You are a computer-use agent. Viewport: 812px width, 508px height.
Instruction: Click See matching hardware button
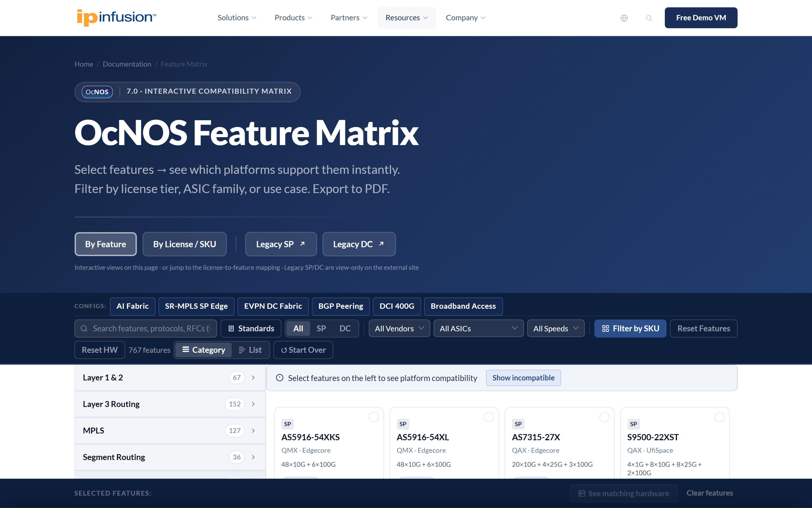(624, 493)
